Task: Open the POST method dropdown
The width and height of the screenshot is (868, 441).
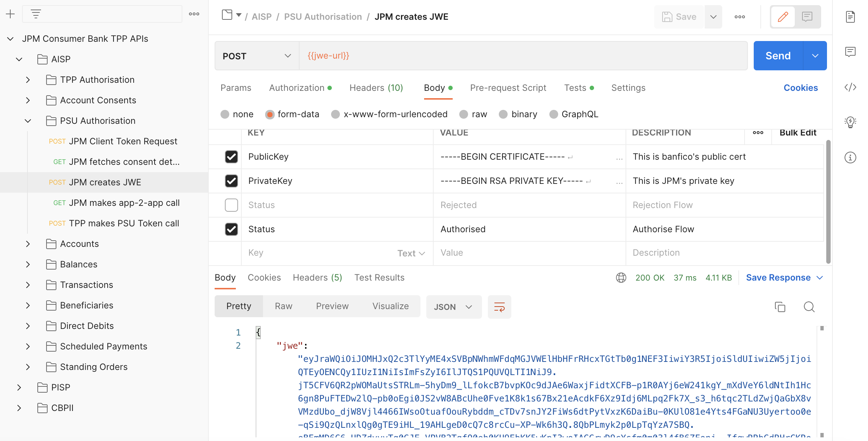Action: (256, 56)
